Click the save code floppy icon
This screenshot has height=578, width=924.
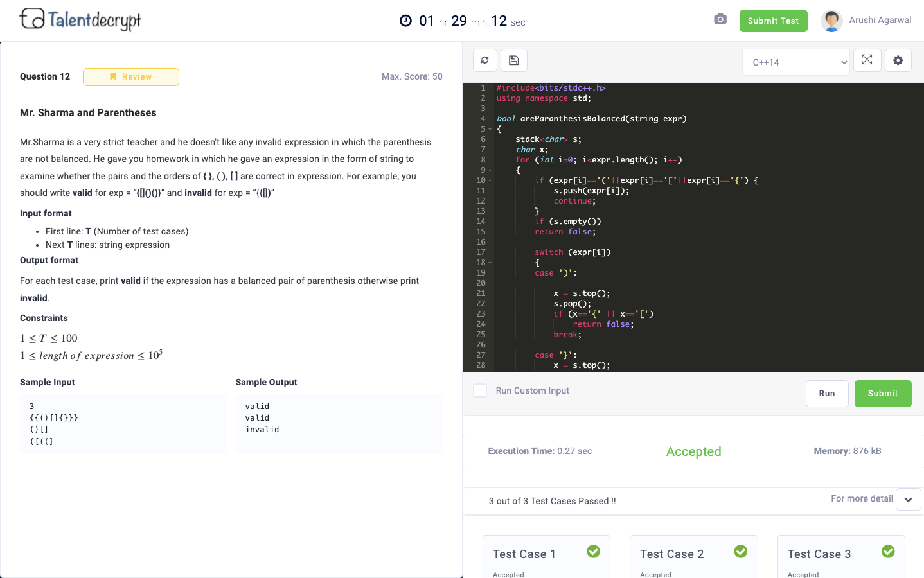point(514,60)
